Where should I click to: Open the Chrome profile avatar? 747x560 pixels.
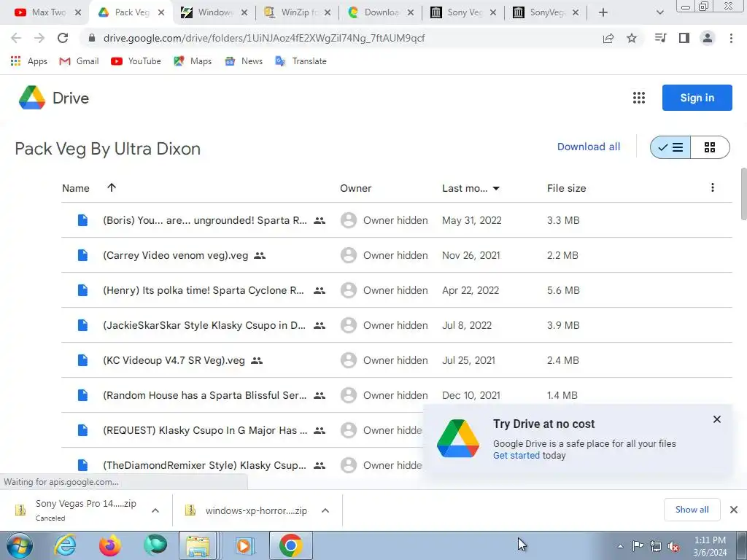coord(708,38)
